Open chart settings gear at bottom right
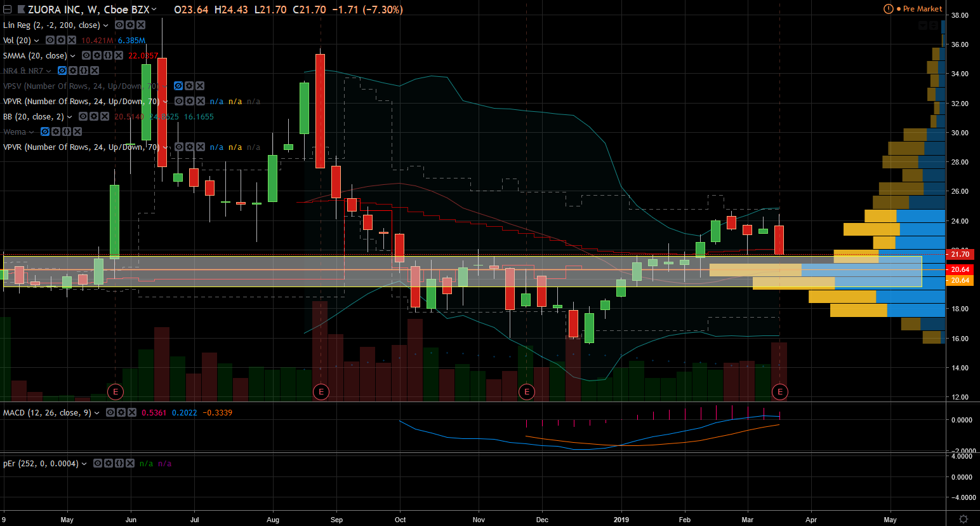Screen dimensions: 980x526 963,519
